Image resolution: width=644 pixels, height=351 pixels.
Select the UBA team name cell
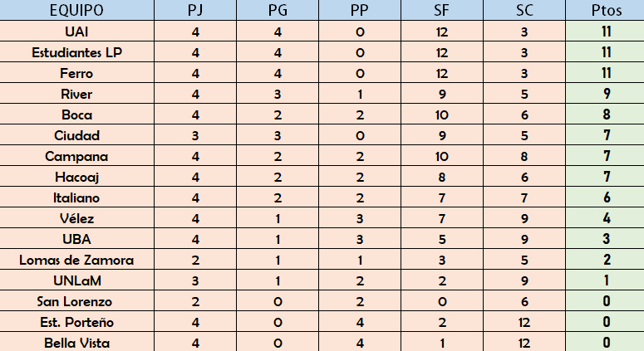pyautogui.click(x=76, y=239)
